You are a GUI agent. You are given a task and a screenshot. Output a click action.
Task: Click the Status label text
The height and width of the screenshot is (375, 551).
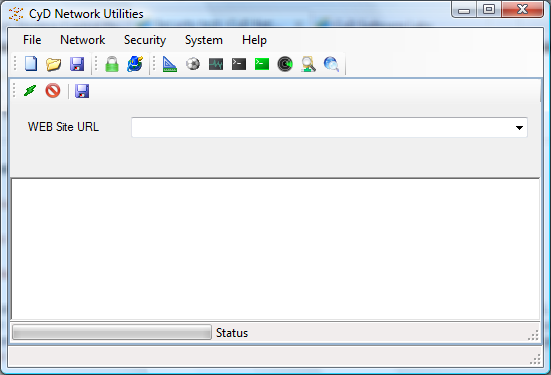coord(232,333)
